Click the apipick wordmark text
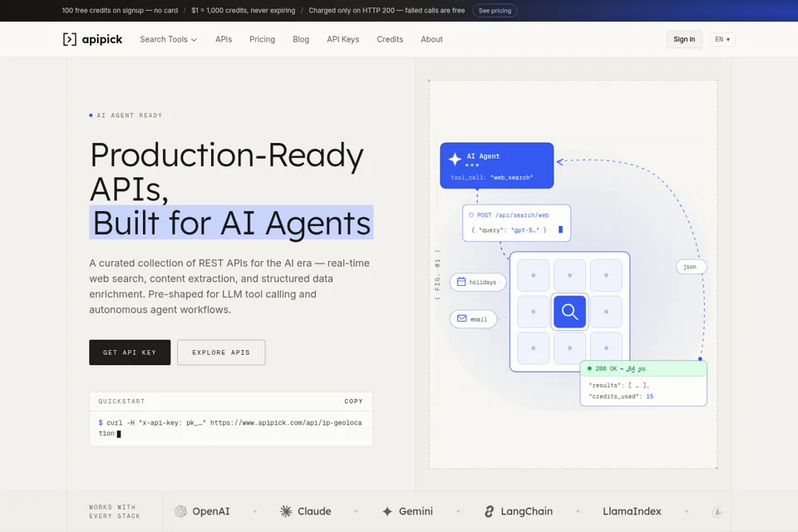The height and width of the screenshot is (532, 798). 102,39
